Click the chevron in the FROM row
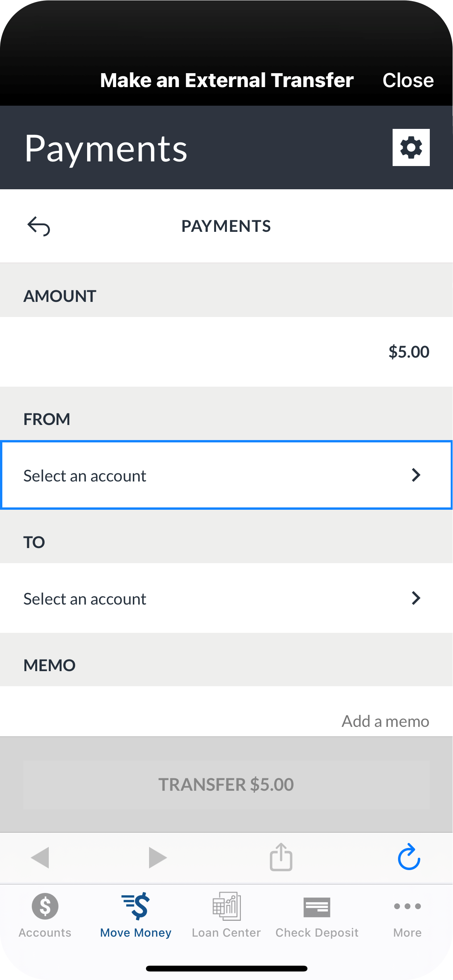 click(416, 475)
